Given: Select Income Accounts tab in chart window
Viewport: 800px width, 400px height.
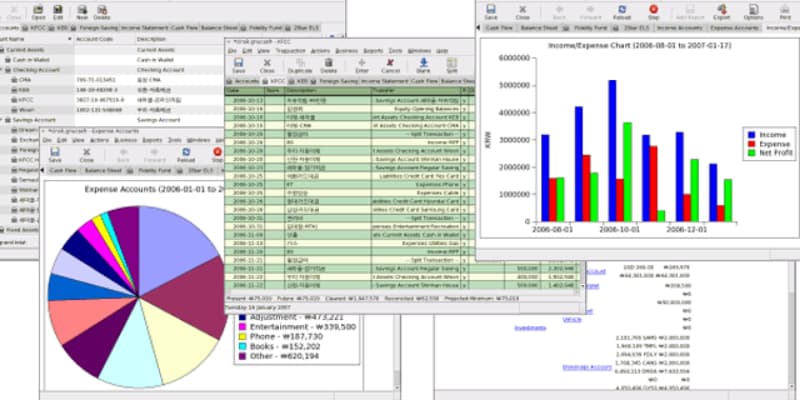Looking at the screenshot, I should [680, 28].
